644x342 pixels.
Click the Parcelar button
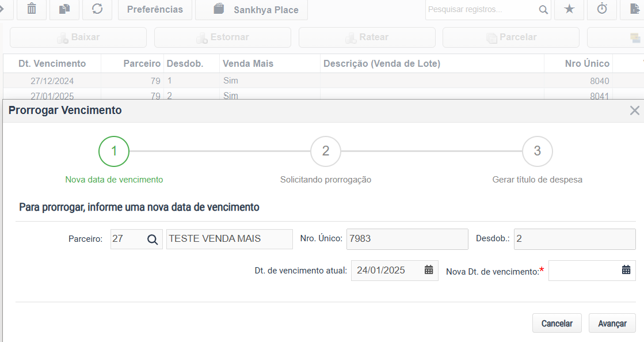click(511, 37)
